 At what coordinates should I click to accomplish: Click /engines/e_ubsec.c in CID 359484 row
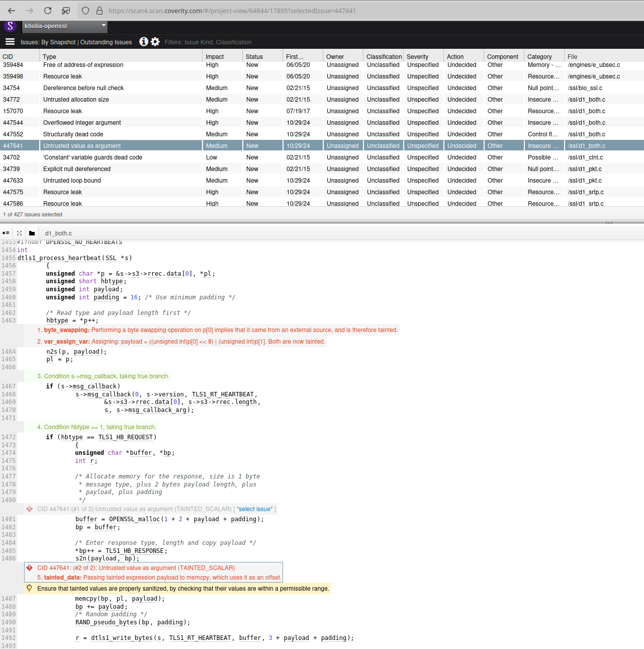tap(594, 65)
